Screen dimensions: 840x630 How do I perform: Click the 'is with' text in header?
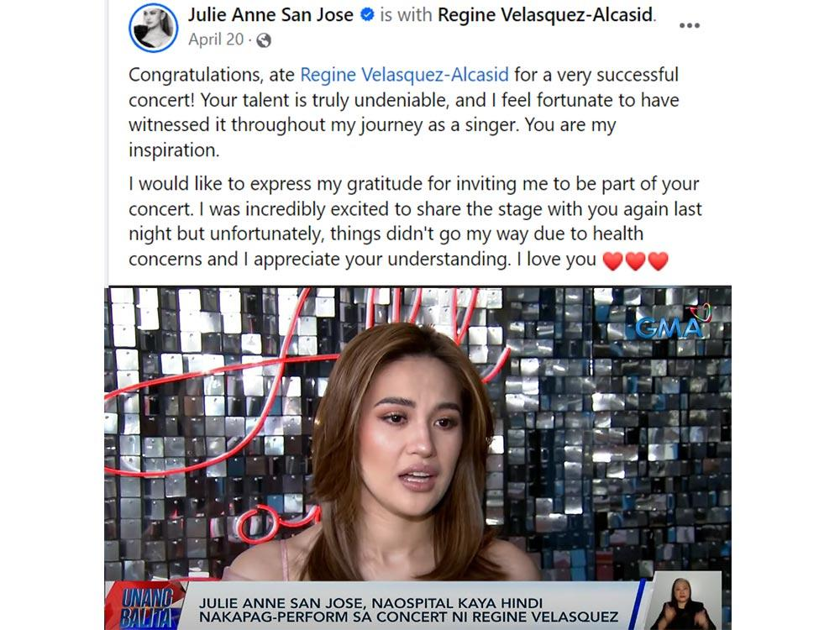click(x=406, y=15)
